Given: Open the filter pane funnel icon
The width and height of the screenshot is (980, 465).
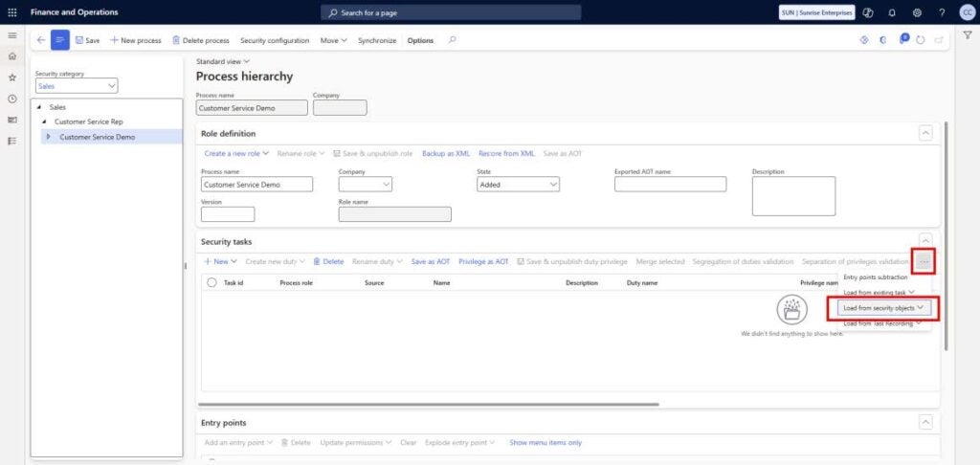Looking at the screenshot, I should pyautogui.click(x=968, y=35).
